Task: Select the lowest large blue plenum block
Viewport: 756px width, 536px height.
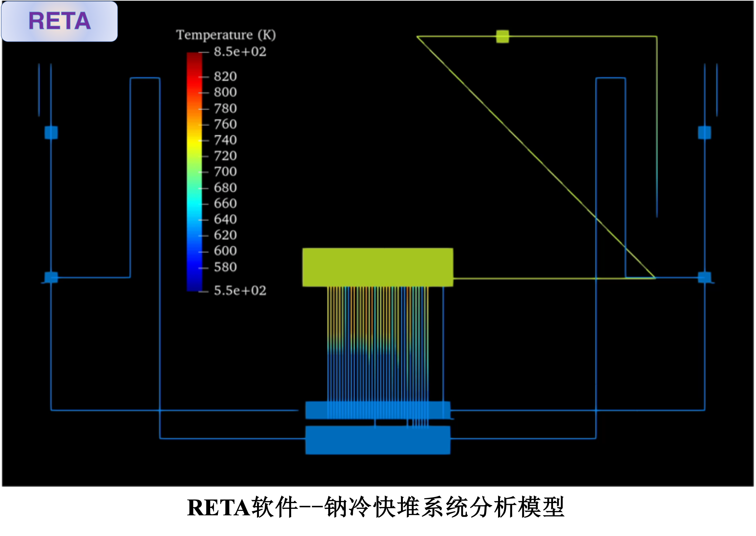Action: pos(378,441)
